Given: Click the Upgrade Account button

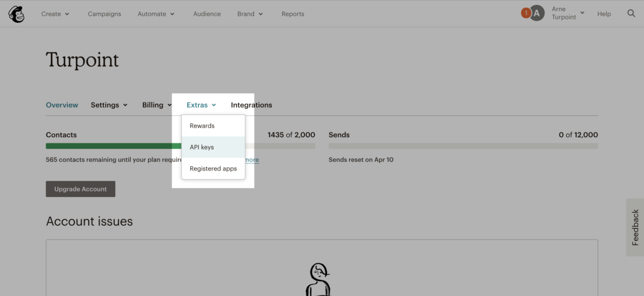Looking at the screenshot, I should coord(80,189).
